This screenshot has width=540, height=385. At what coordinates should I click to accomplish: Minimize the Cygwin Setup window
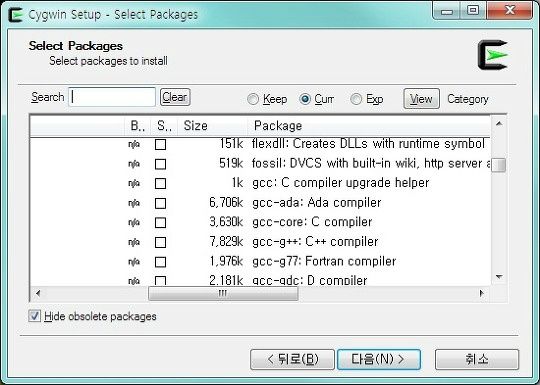coord(447,11)
